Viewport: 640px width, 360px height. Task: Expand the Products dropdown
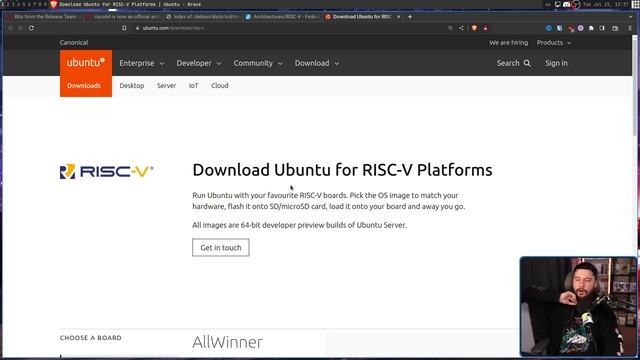pyautogui.click(x=553, y=42)
